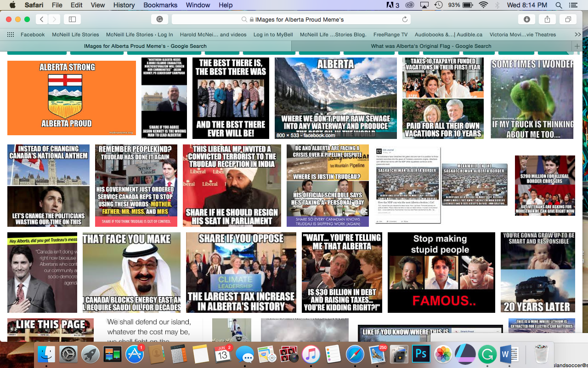Show the Safari sidebar
Image resolution: width=588 pixels, height=368 pixels.
72,19
